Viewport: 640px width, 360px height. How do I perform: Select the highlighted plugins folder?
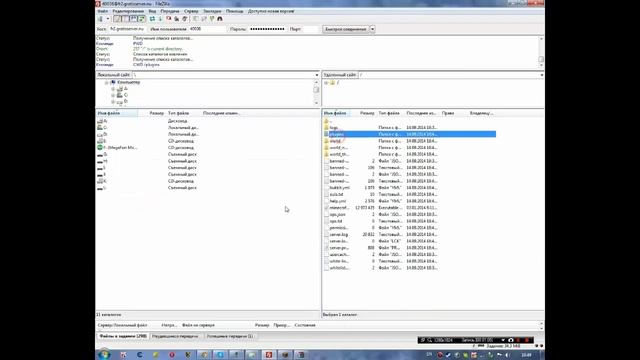(409, 134)
